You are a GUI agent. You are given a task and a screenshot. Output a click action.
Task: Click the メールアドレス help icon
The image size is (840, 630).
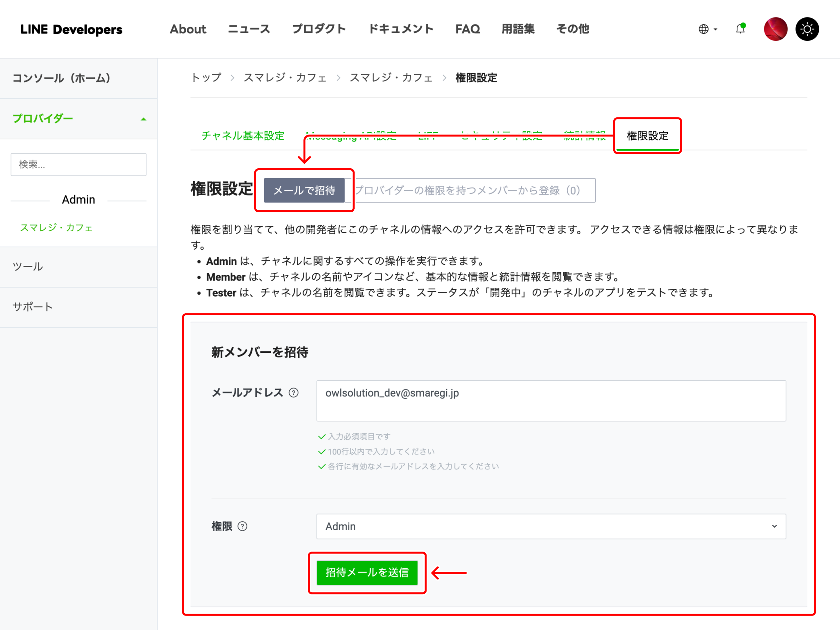tap(294, 393)
